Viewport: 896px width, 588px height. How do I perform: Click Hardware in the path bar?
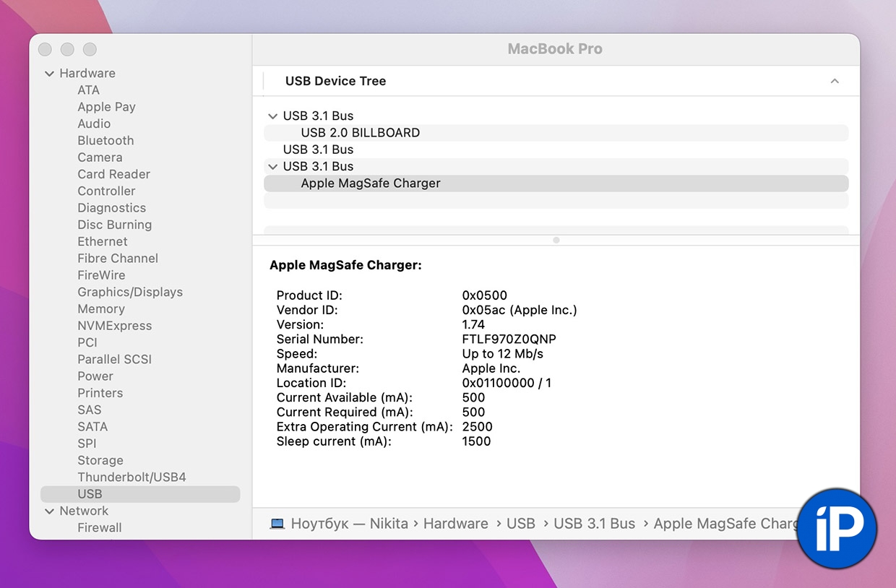coord(455,524)
